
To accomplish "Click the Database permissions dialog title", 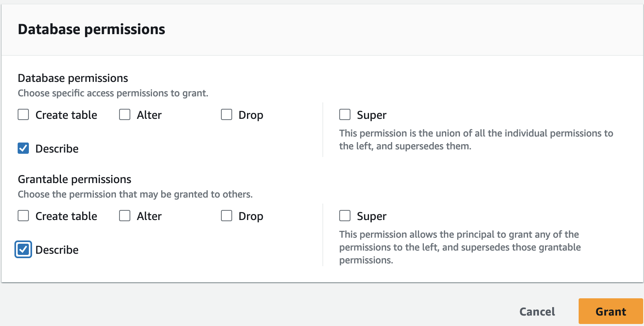I will (91, 29).
